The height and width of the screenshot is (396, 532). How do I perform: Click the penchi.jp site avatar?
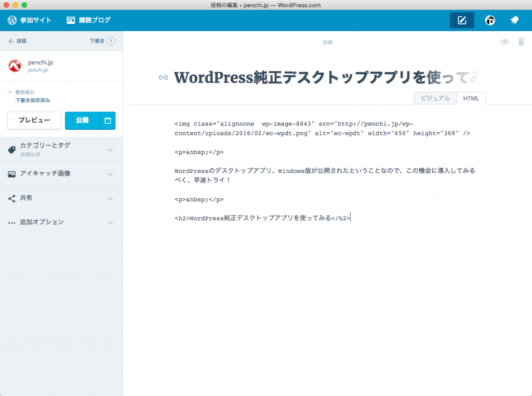(15, 65)
